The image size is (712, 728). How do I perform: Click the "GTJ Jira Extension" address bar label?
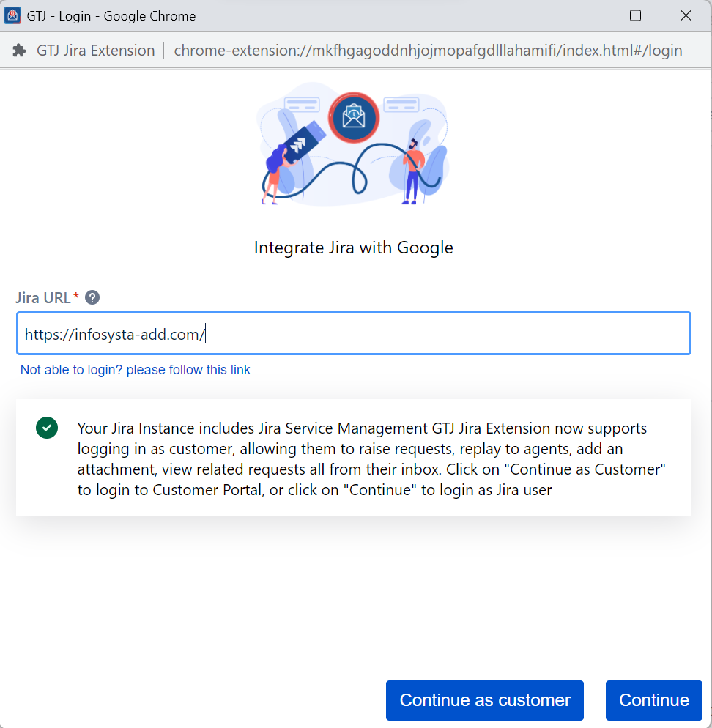tap(95, 51)
